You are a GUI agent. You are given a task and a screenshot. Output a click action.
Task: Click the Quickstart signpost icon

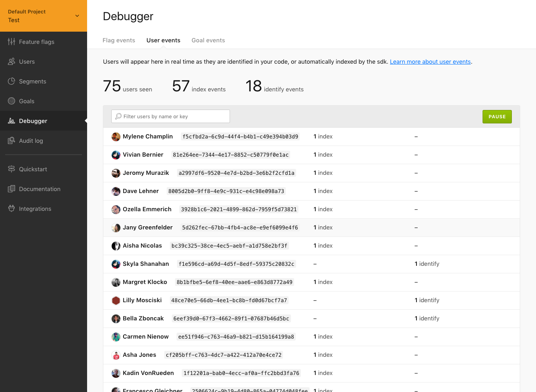pyautogui.click(x=11, y=169)
